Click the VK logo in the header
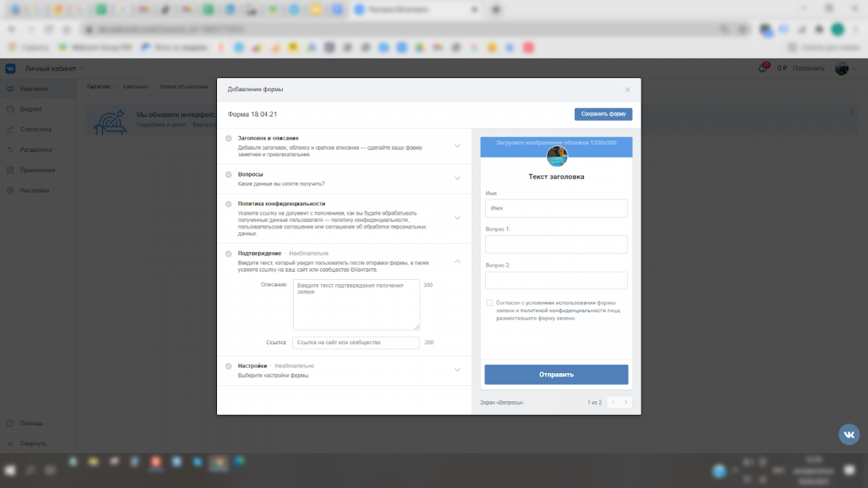 click(x=11, y=69)
